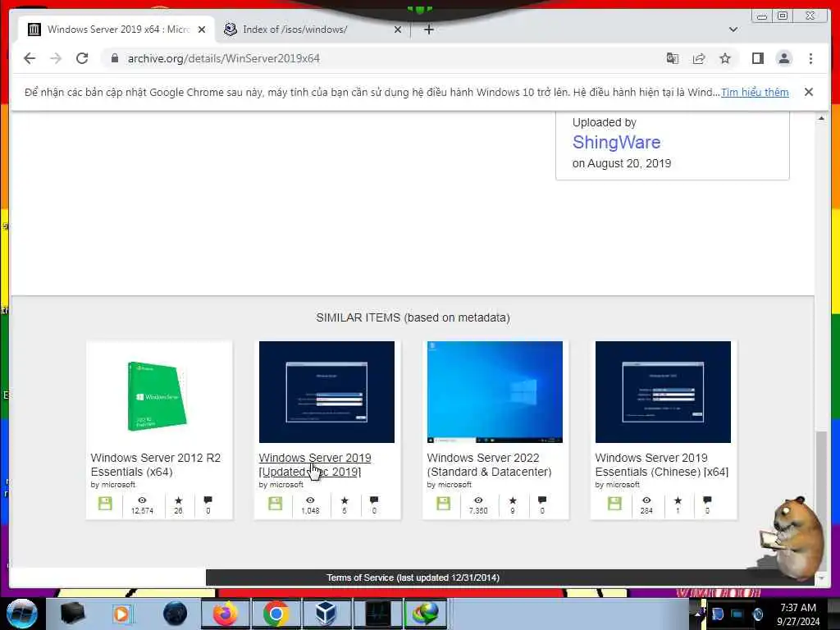Image resolution: width=840 pixels, height=630 pixels.
Task: Click software icon on Windows Server 2022 card
Action: click(443, 504)
